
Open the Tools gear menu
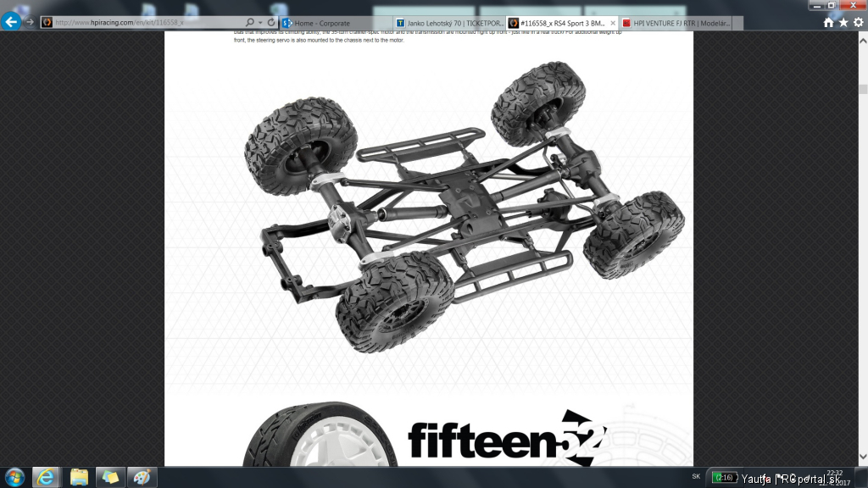pyautogui.click(x=858, y=23)
